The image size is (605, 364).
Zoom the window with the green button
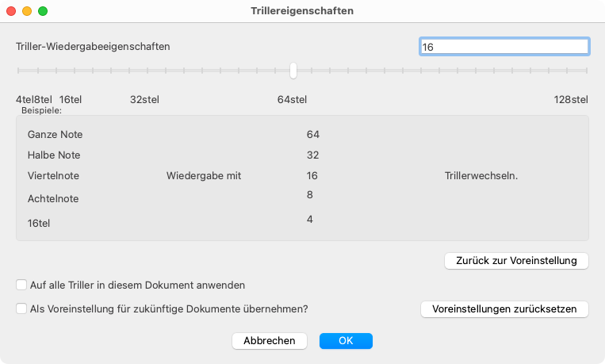click(43, 12)
